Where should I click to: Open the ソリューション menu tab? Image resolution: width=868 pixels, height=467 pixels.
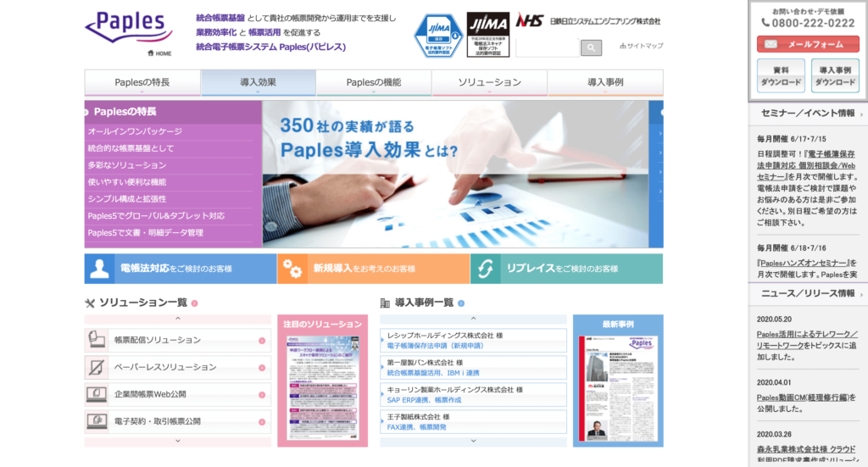489,82
